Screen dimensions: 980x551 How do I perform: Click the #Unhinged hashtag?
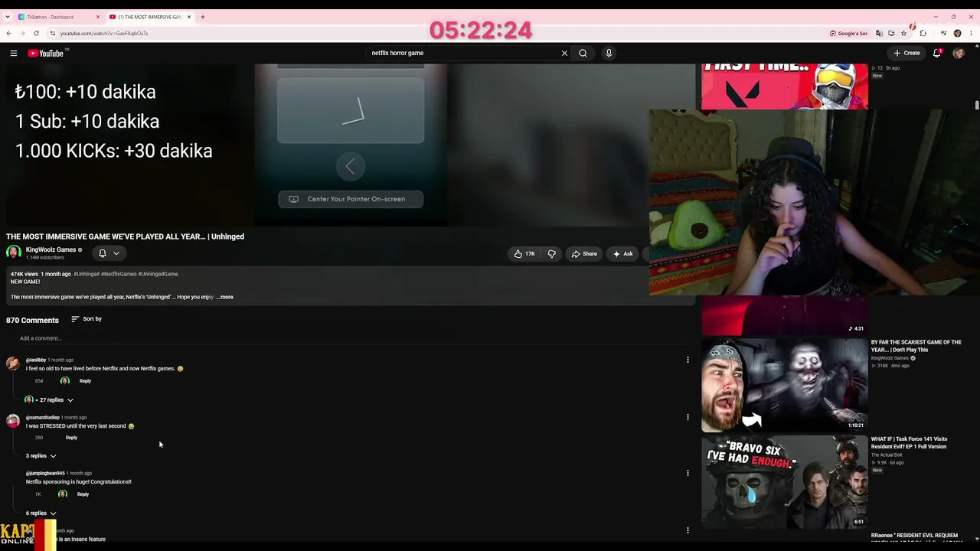click(87, 274)
